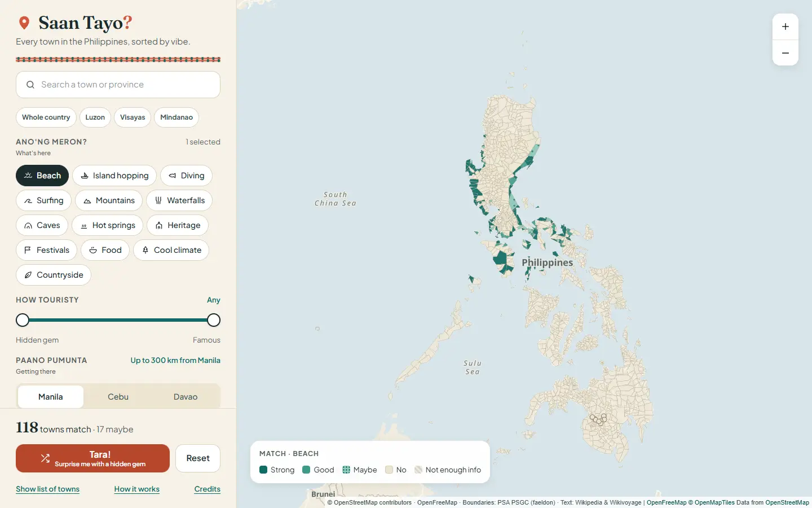Viewport: 812px width, 508px height.
Task: Click the Hidden gem slider handle
Action: point(23,320)
